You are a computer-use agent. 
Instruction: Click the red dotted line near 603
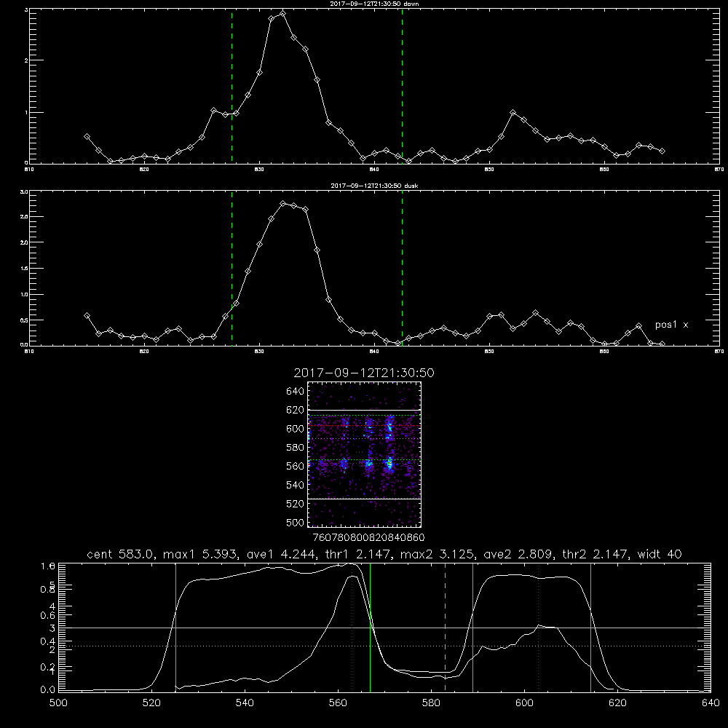539,628
